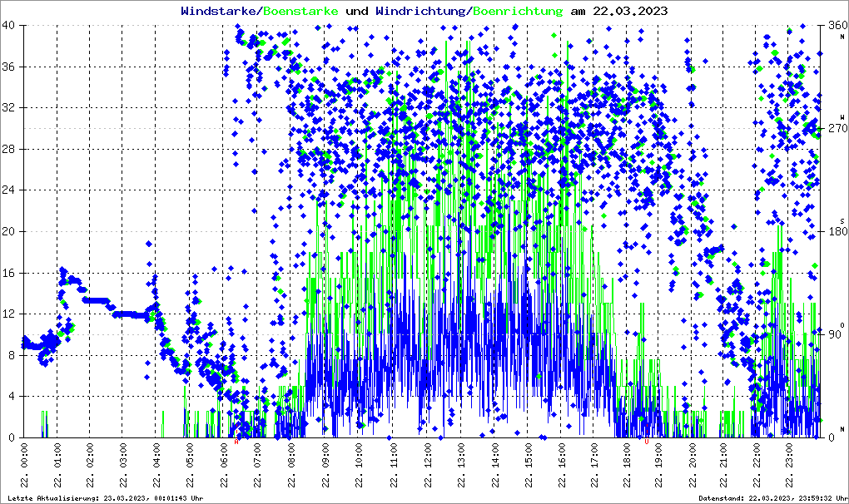Click the green "Boenrichtung" title word

518,11
